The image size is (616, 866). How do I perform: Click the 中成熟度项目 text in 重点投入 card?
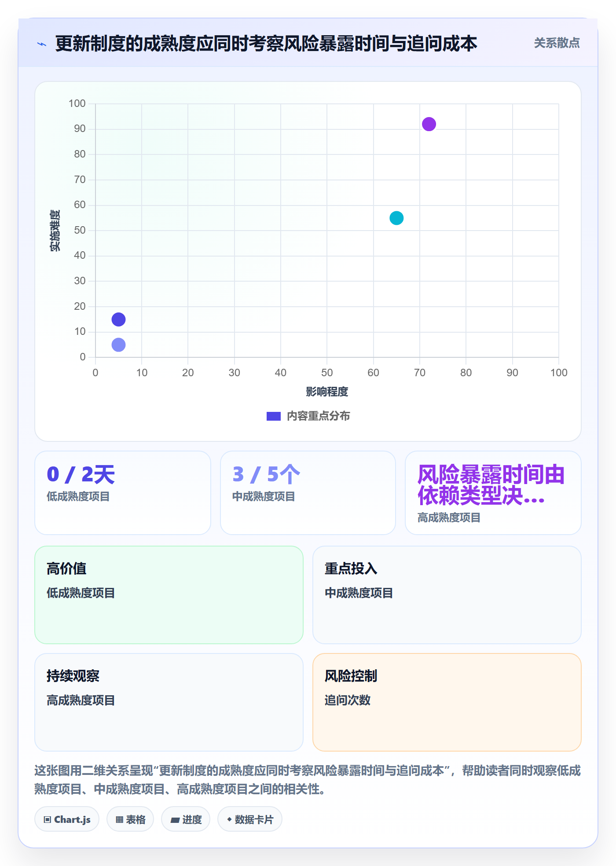(x=359, y=593)
